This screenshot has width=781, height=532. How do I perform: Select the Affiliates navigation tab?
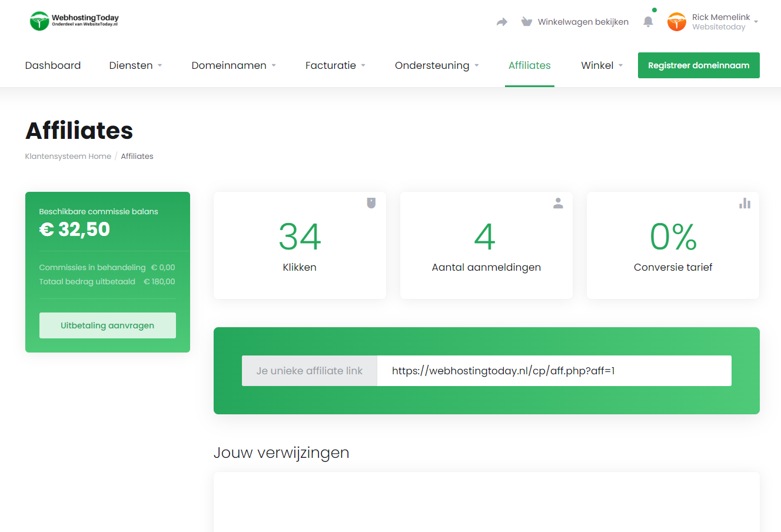tap(529, 65)
